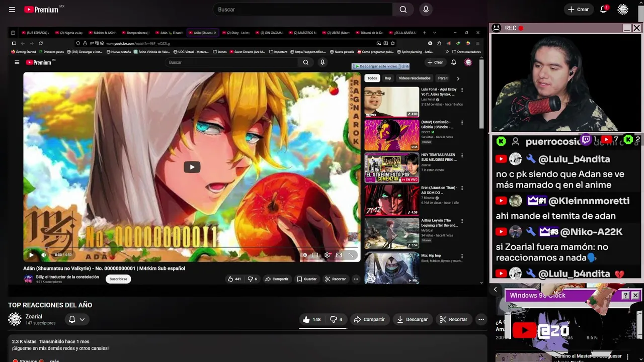Click the center play overlay on video
Viewport: 644px width, 362px height.
tap(192, 167)
